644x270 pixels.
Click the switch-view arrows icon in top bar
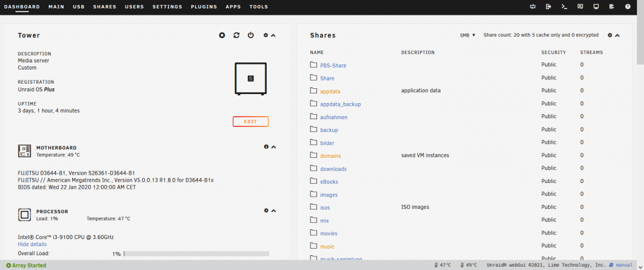533,6
